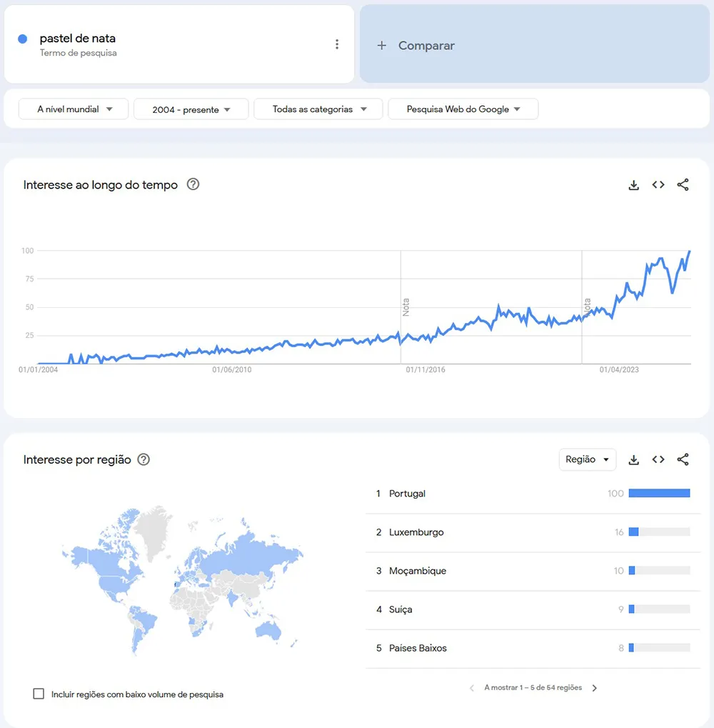The image size is (714, 728).
Task: Open help for Interesse por região
Action: 144,459
